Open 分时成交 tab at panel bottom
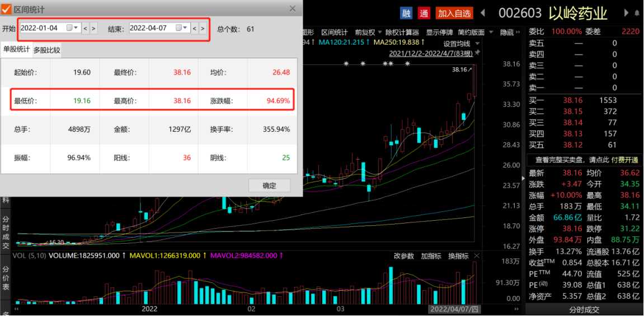Image resolution: width=644 pixels, height=316 pixels. [x=585, y=310]
